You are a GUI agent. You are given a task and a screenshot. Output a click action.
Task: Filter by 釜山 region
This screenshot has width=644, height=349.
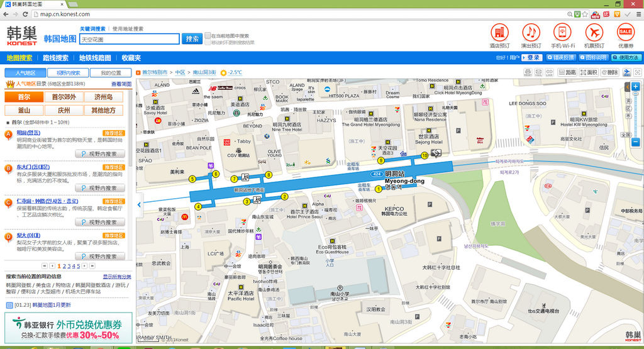click(24, 111)
